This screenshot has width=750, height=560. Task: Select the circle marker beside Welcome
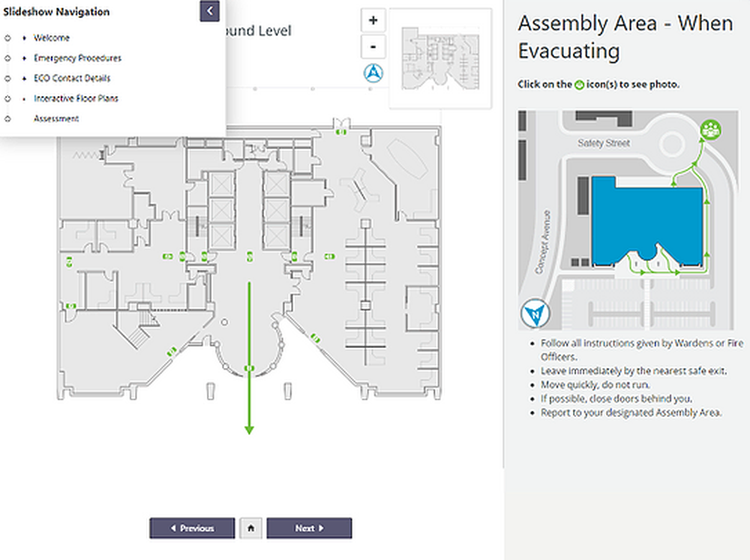point(7,37)
